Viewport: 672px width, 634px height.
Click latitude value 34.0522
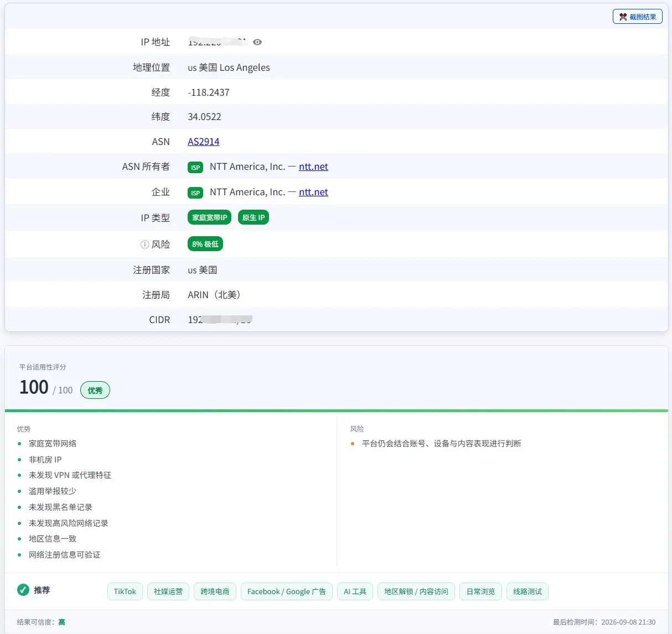(x=204, y=117)
